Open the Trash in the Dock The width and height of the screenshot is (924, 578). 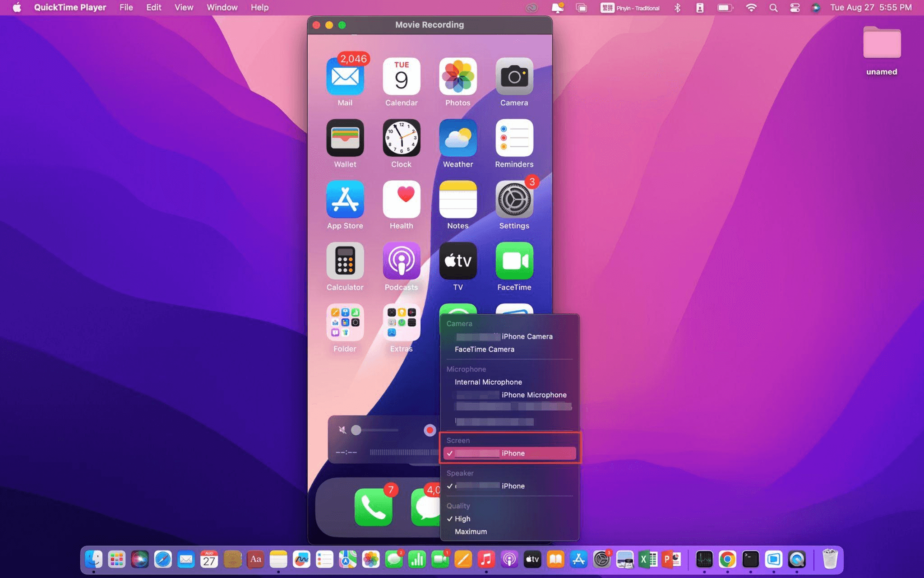pos(830,559)
